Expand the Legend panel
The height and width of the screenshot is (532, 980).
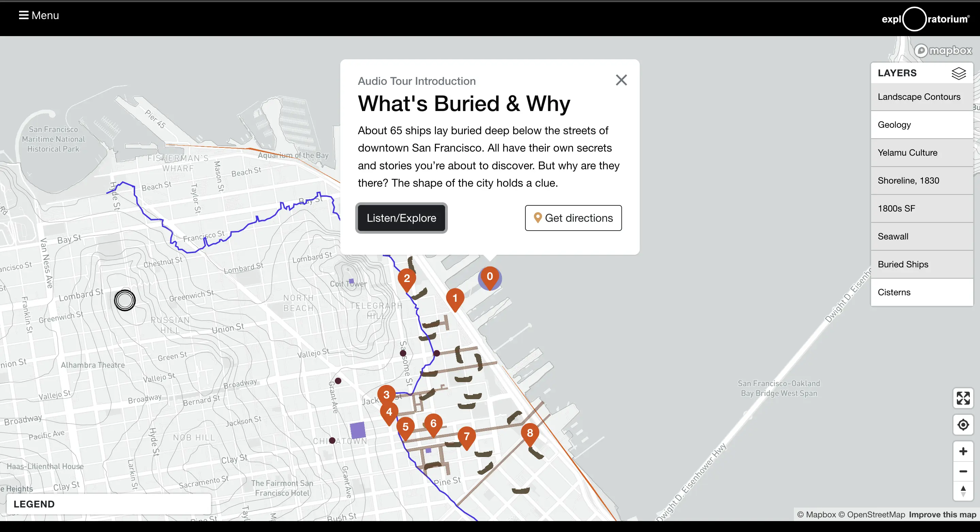click(109, 504)
